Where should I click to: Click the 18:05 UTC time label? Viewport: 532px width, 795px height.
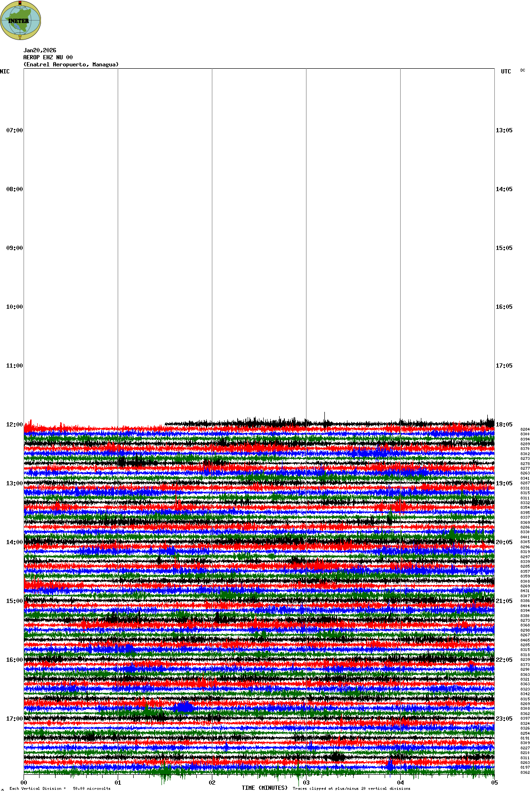(x=504, y=425)
